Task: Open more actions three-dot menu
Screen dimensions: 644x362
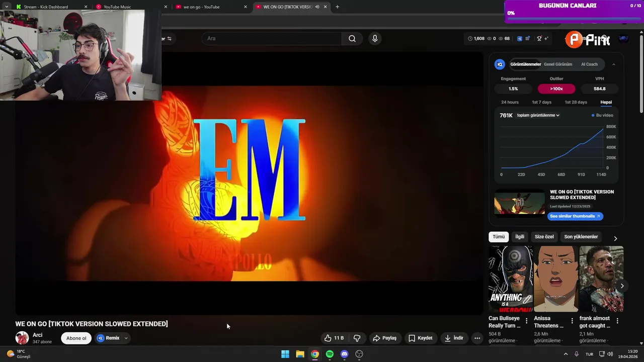Action: 477,338
